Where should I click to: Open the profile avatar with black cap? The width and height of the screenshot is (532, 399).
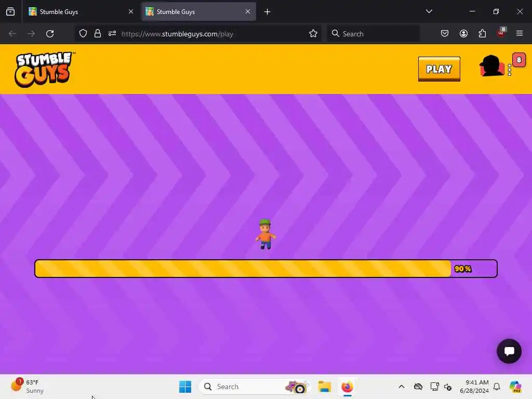491,65
